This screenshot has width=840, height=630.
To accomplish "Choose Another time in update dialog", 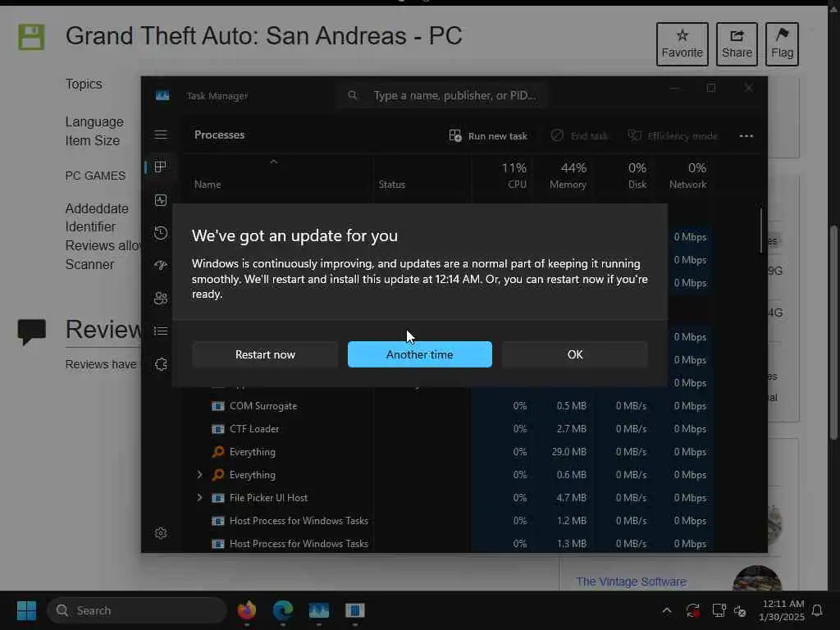I will point(419,354).
